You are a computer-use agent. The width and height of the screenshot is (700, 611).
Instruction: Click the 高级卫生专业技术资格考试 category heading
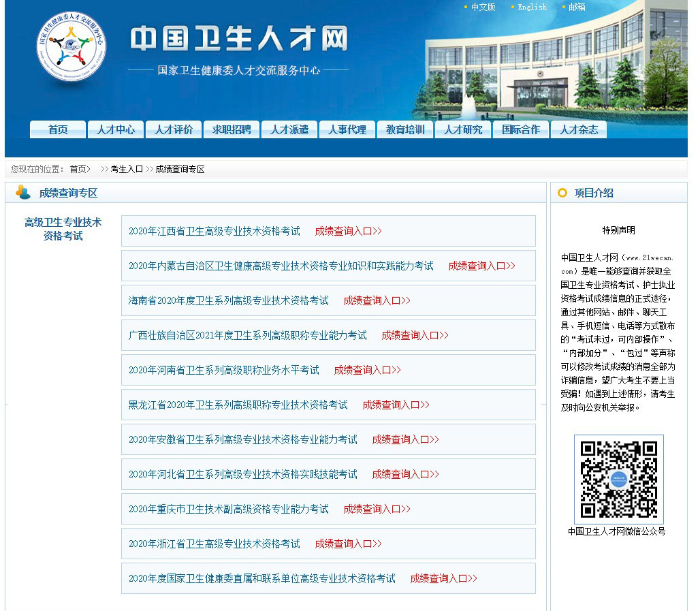63,229
